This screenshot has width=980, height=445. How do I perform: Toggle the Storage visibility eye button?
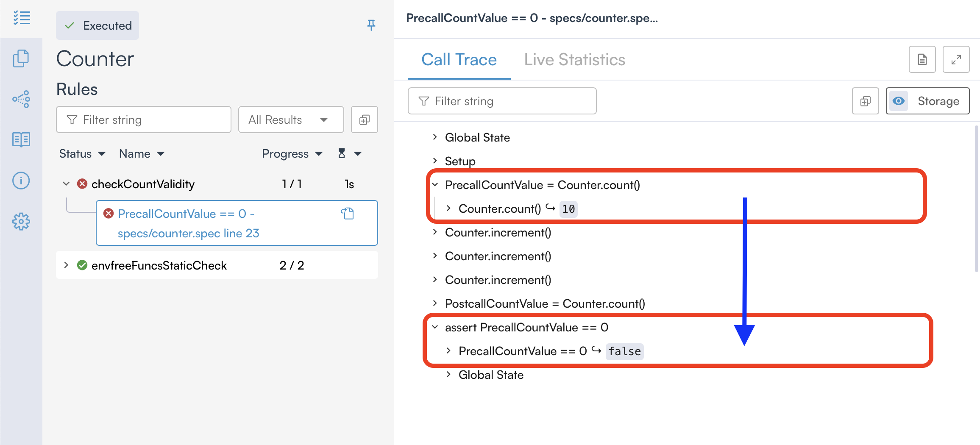point(898,101)
